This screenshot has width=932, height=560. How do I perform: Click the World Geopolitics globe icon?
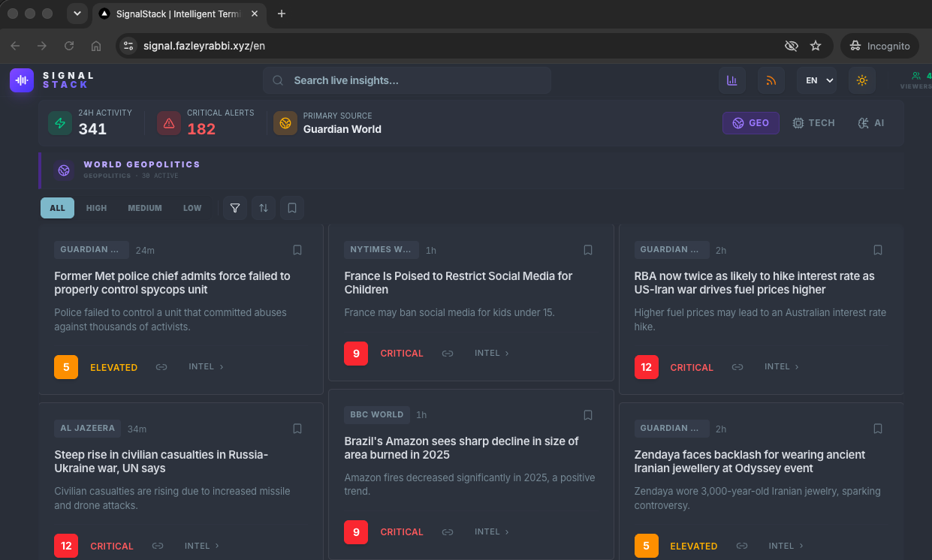pos(64,170)
